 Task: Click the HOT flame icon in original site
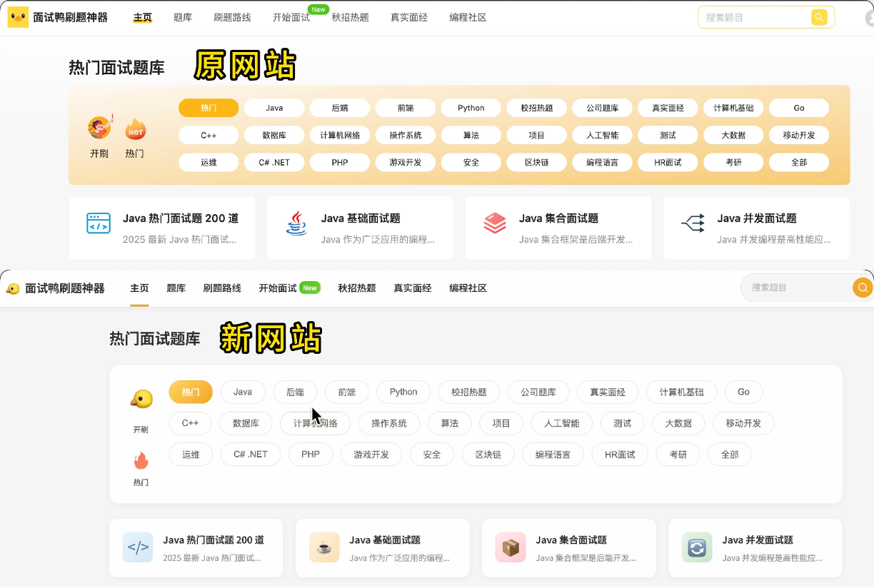pos(135,129)
